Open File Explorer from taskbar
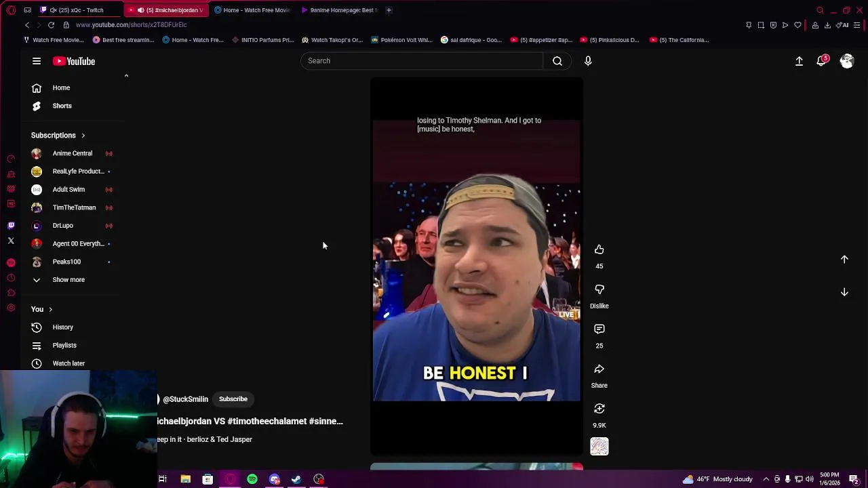868x488 pixels. pos(185,479)
